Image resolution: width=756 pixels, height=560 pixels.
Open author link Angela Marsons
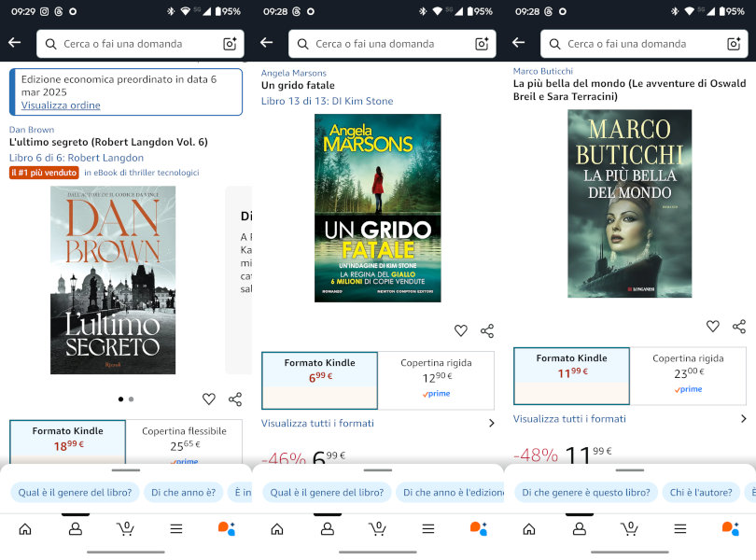(x=294, y=73)
